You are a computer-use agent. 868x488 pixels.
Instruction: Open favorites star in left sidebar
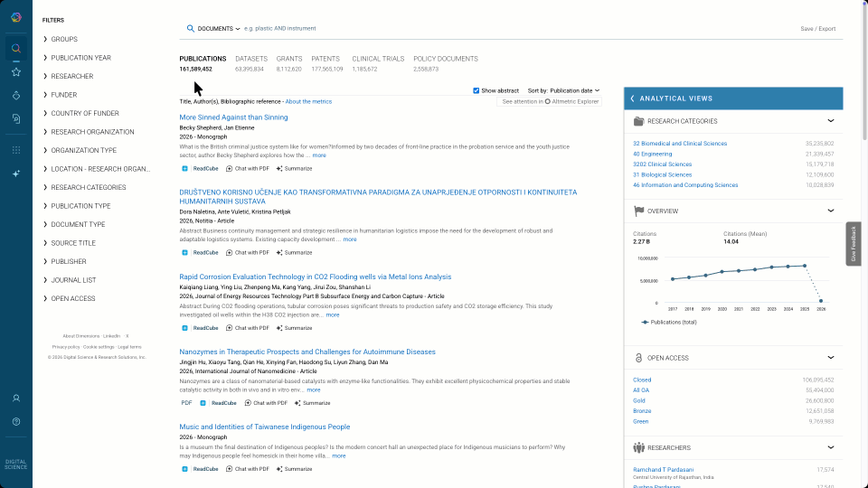(16, 72)
